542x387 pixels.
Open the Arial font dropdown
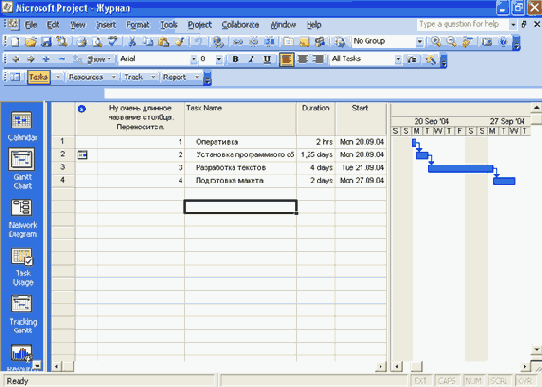(x=194, y=59)
